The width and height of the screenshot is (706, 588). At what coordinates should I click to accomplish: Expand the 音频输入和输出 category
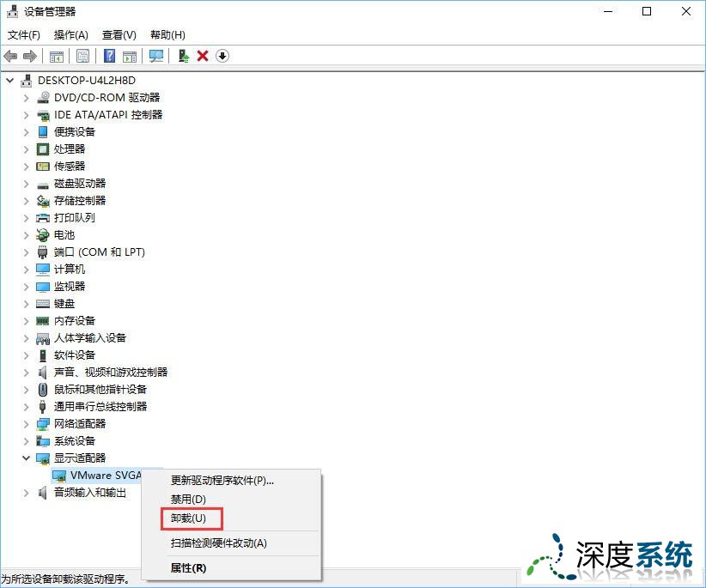point(26,493)
